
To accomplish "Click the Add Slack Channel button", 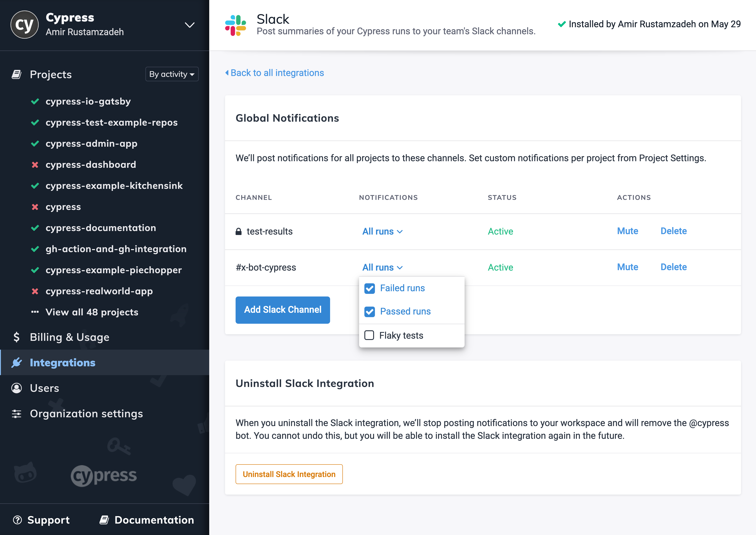I will pyautogui.click(x=282, y=310).
